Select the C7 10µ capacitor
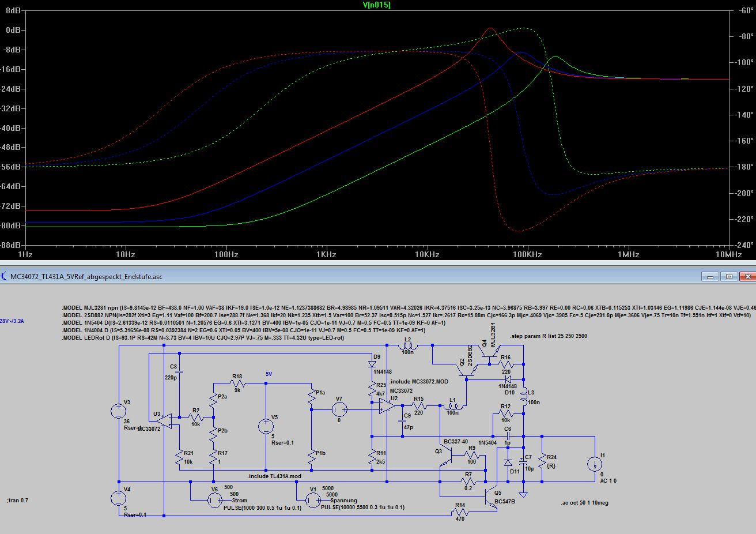 pyautogui.click(x=523, y=461)
